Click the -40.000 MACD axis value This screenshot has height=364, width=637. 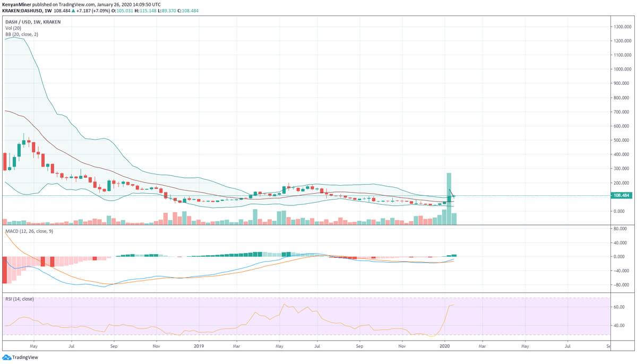(622, 271)
